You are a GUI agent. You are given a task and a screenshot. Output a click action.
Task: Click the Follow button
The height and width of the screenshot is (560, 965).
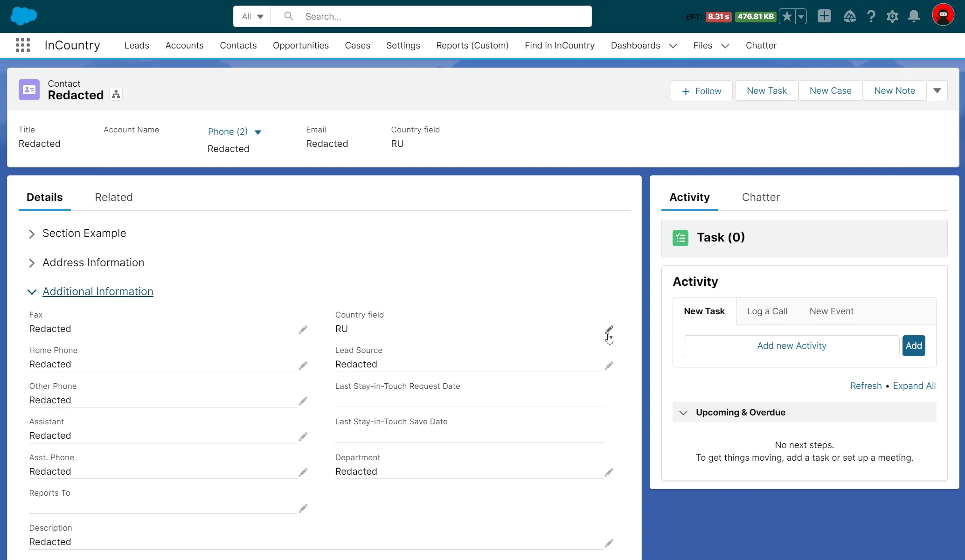701,91
